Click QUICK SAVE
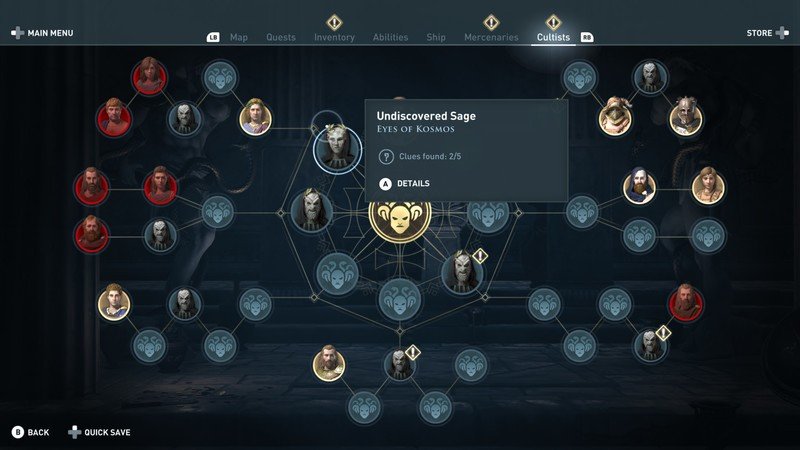Screen dimensions: 800x450 coord(99,432)
